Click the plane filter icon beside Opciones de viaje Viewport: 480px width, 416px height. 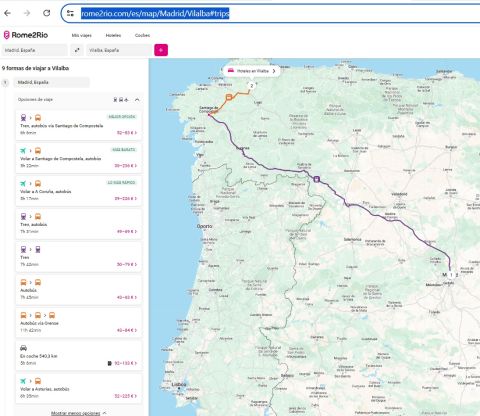pyautogui.click(x=126, y=100)
